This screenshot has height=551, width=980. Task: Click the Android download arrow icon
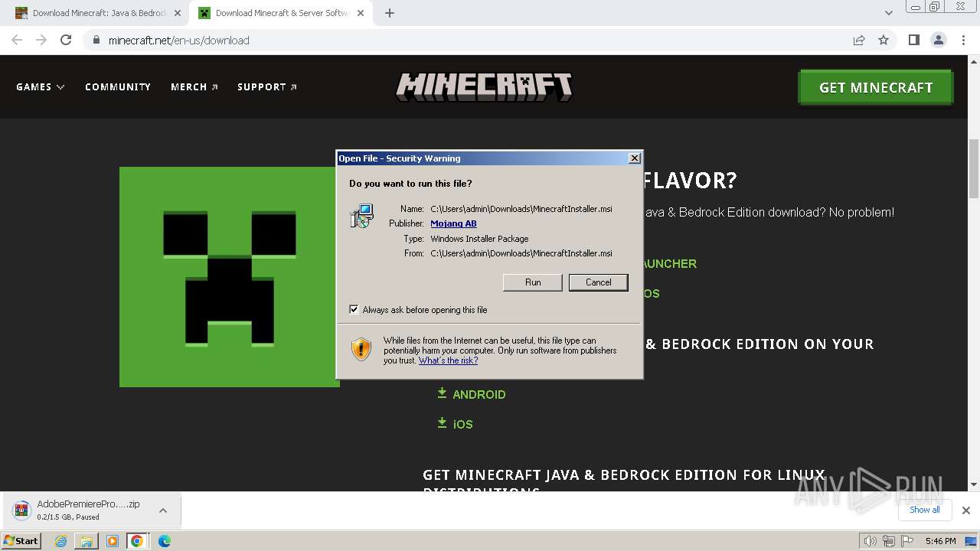pyautogui.click(x=442, y=393)
